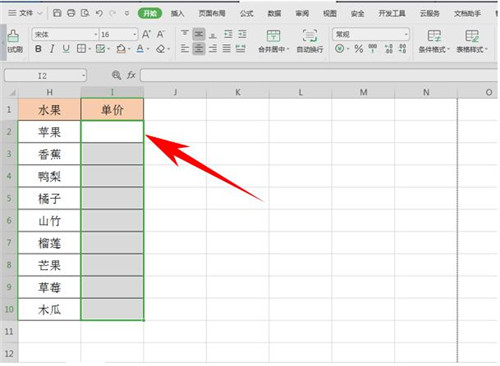Click into the formula bar input
The image size is (500, 366).
[319, 75]
